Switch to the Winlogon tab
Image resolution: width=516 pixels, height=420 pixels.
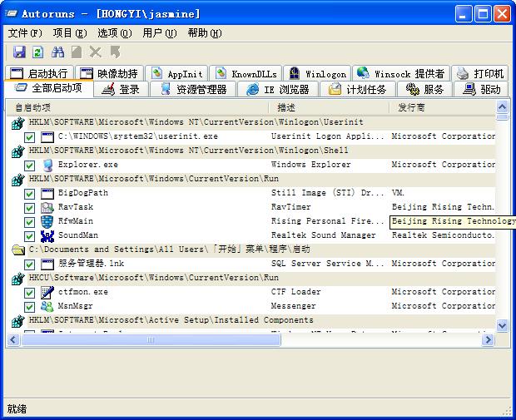click(x=316, y=74)
